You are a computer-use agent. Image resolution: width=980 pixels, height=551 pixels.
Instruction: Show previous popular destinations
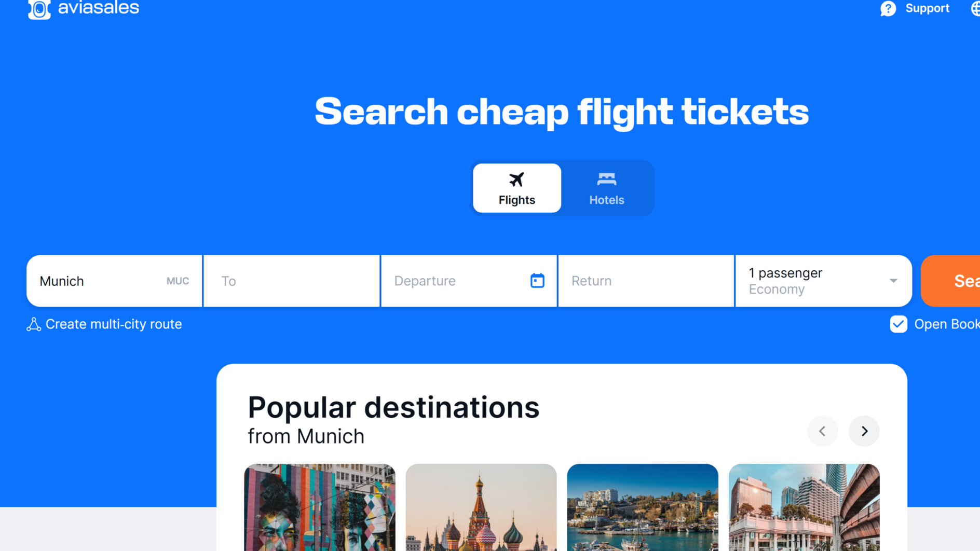[x=822, y=431]
